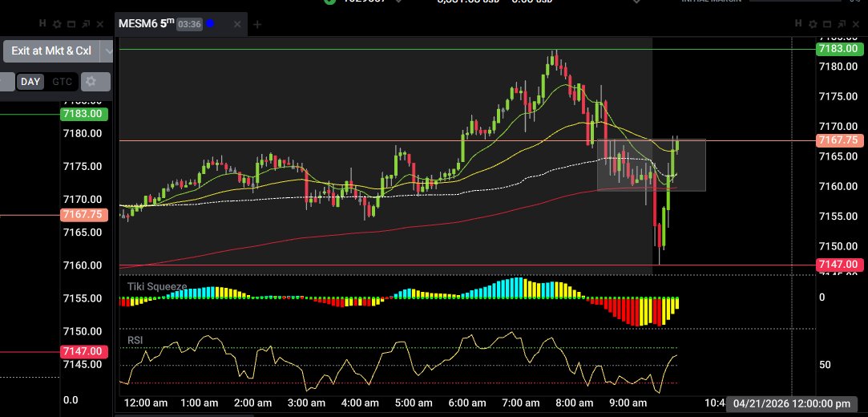This screenshot has width=868, height=417.
Task: Select the Tiki Squeeze indicator label
Action: tap(157, 287)
